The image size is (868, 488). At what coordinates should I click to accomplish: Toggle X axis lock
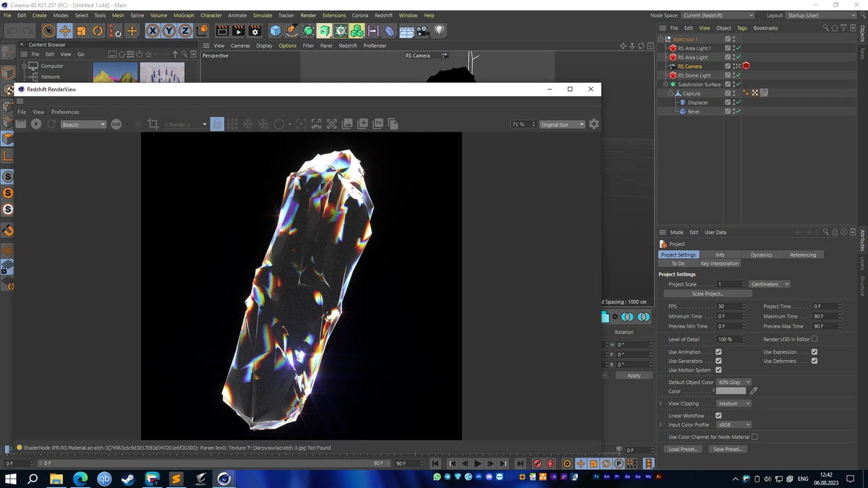point(153,31)
